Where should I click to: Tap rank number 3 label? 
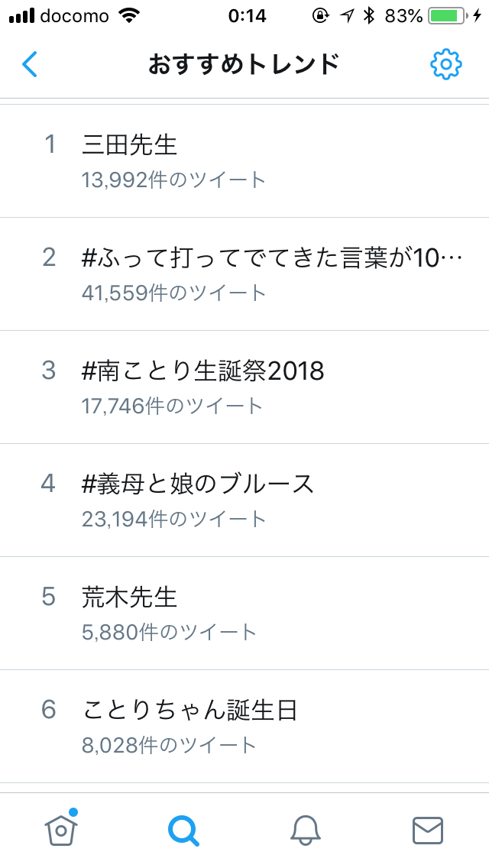click(49, 371)
